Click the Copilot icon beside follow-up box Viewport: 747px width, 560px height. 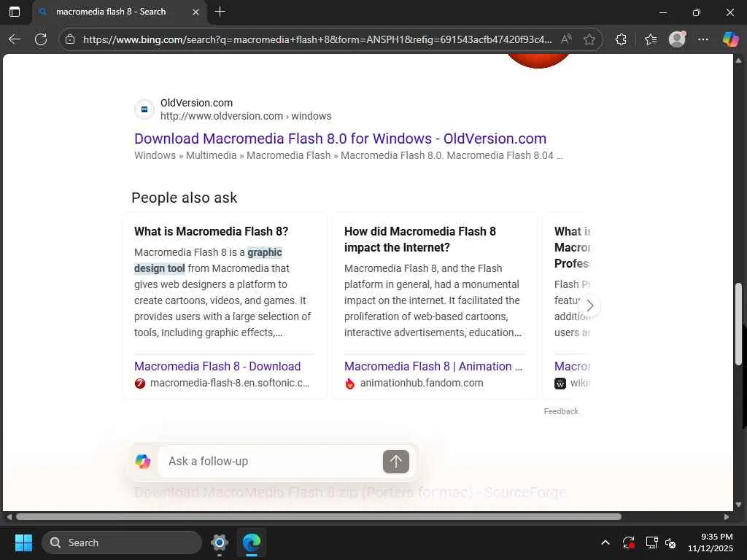[143, 462]
